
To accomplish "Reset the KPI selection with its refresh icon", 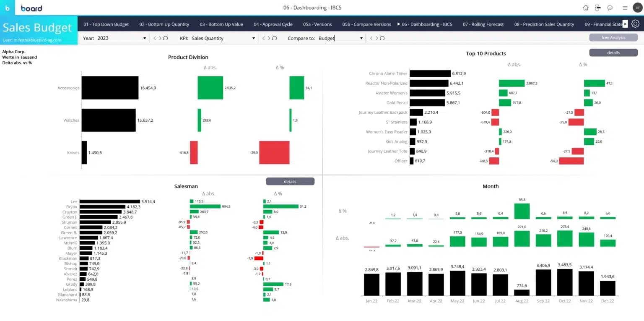I will pyautogui.click(x=274, y=38).
